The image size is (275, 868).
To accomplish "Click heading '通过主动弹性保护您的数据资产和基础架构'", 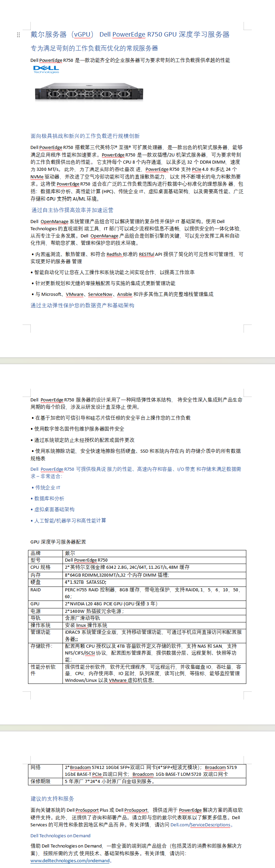I will [82, 305].
